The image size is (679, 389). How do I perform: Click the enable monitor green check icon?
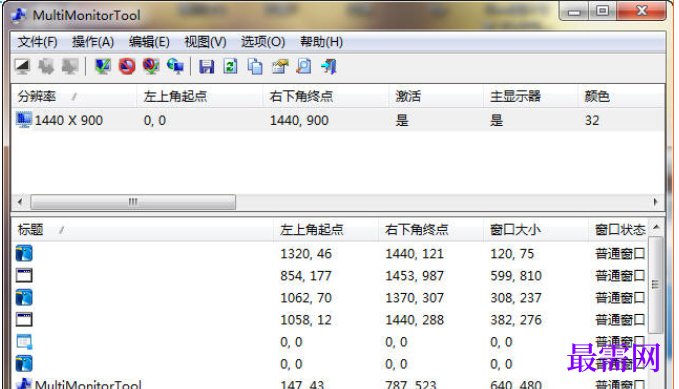coord(103,66)
